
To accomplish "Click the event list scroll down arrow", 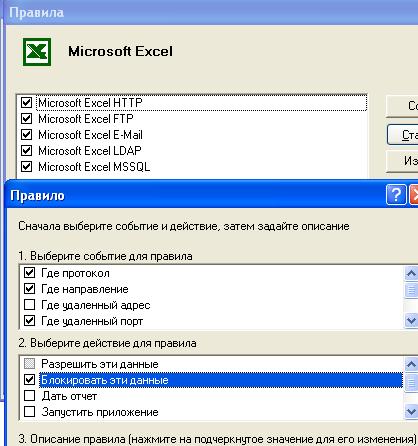I will tap(411, 321).
